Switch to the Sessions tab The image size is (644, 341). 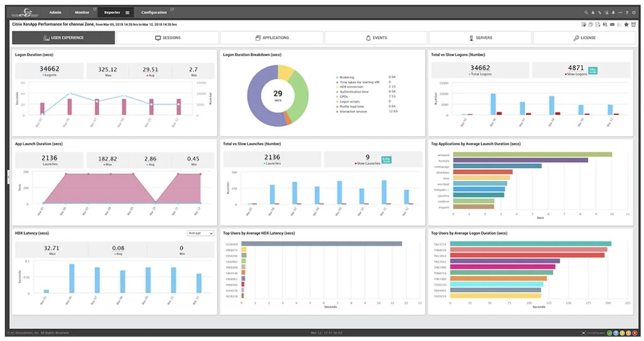pyautogui.click(x=167, y=38)
